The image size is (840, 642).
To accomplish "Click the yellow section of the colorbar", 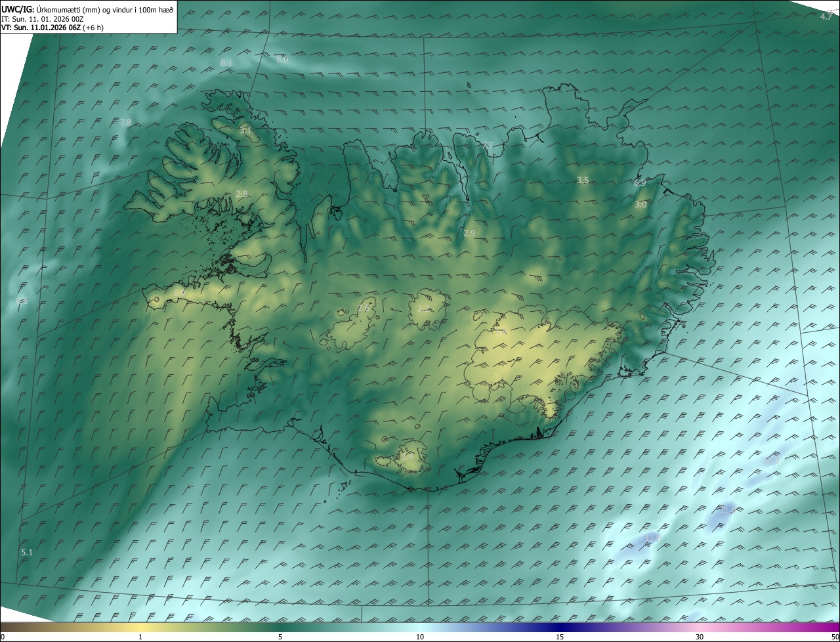I will click(x=140, y=627).
